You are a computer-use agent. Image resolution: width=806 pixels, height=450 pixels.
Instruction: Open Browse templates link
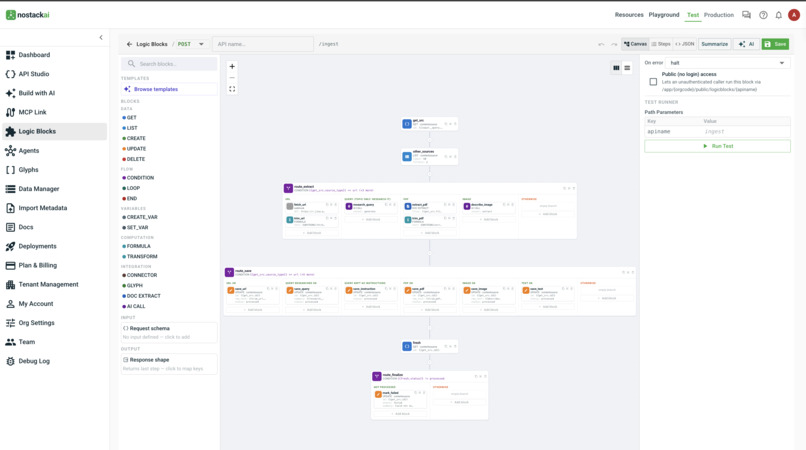tap(156, 89)
